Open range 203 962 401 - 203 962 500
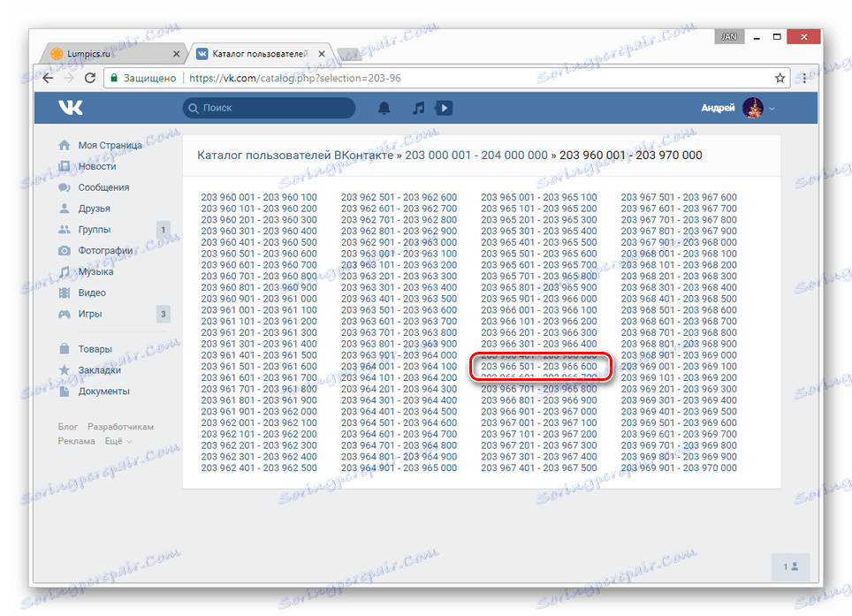The height and width of the screenshot is (616, 852). [x=259, y=468]
